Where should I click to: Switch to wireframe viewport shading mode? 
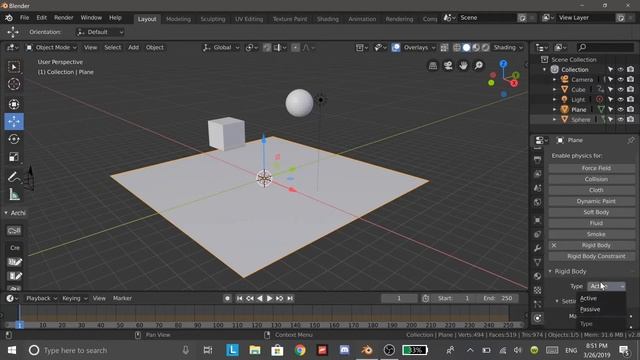pyautogui.click(x=457, y=48)
